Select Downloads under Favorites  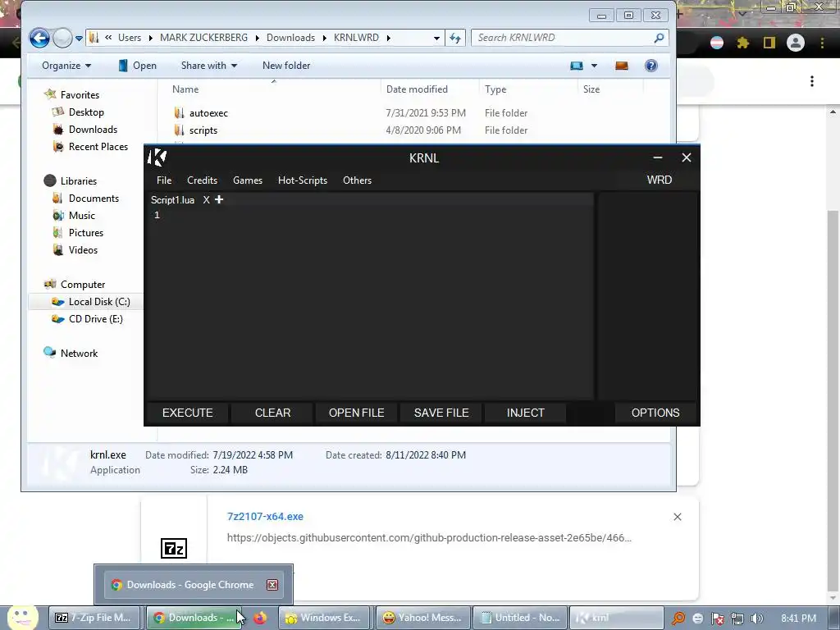(x=93, y=129)
